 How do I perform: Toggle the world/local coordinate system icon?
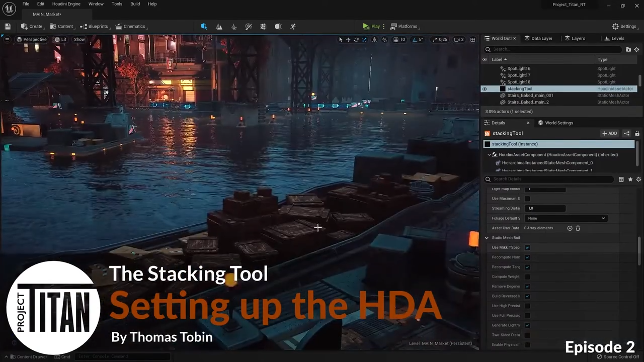374,39
